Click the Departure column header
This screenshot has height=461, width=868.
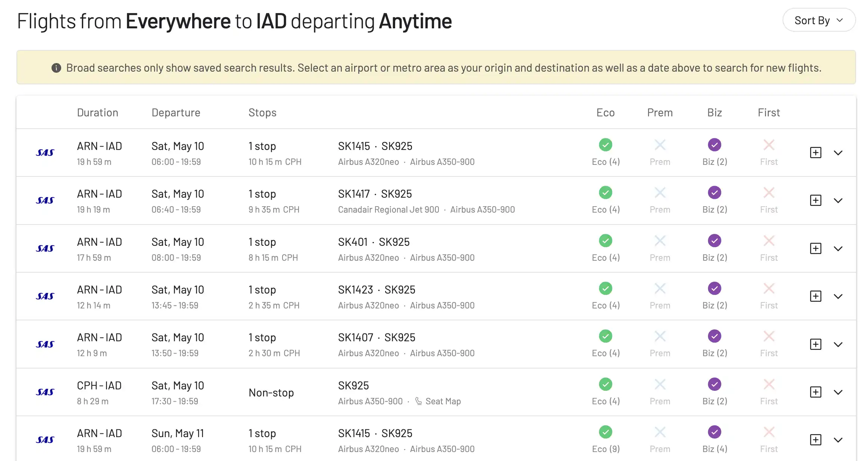[x=176, y=113]
